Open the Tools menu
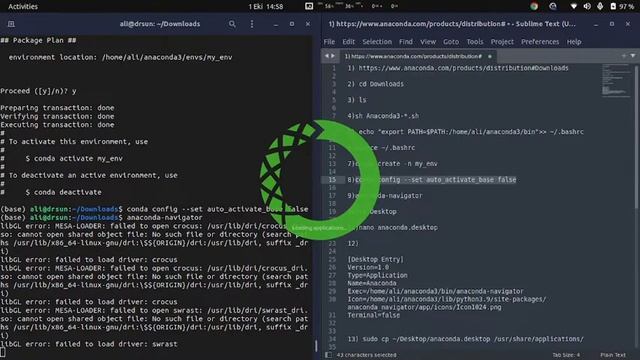The image size is (640, 360). 475,42
